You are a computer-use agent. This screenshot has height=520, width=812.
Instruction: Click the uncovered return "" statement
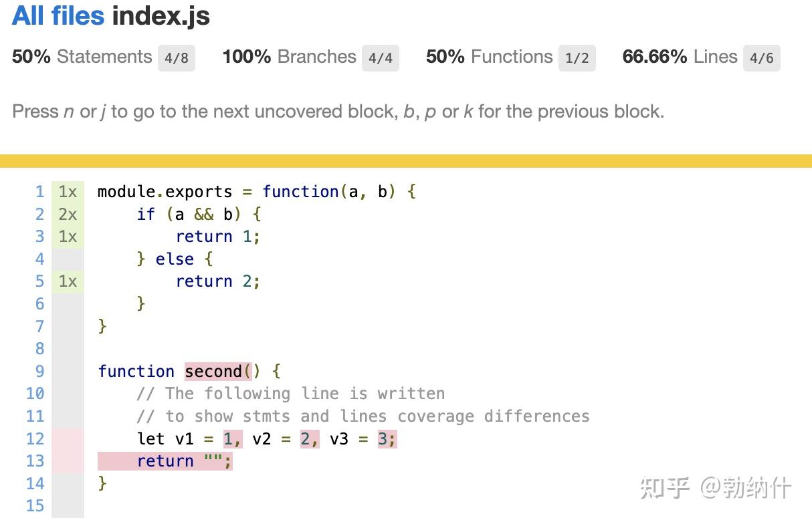coord(184,461)
